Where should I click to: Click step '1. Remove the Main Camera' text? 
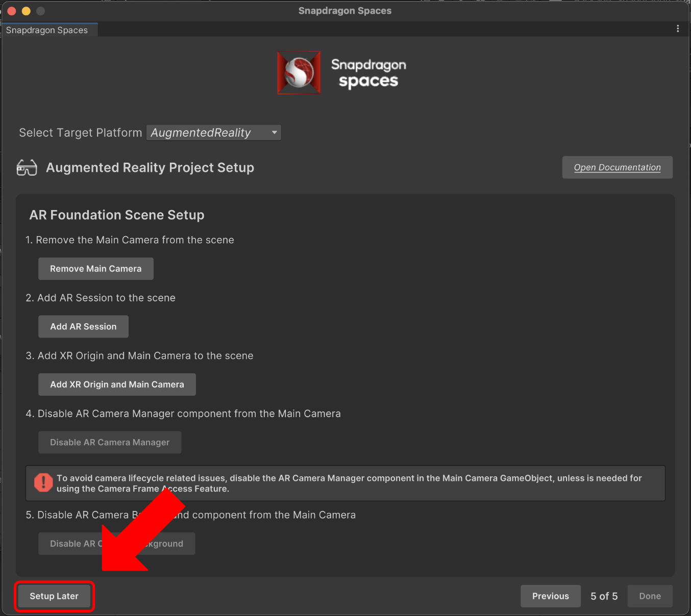(130, 240)
